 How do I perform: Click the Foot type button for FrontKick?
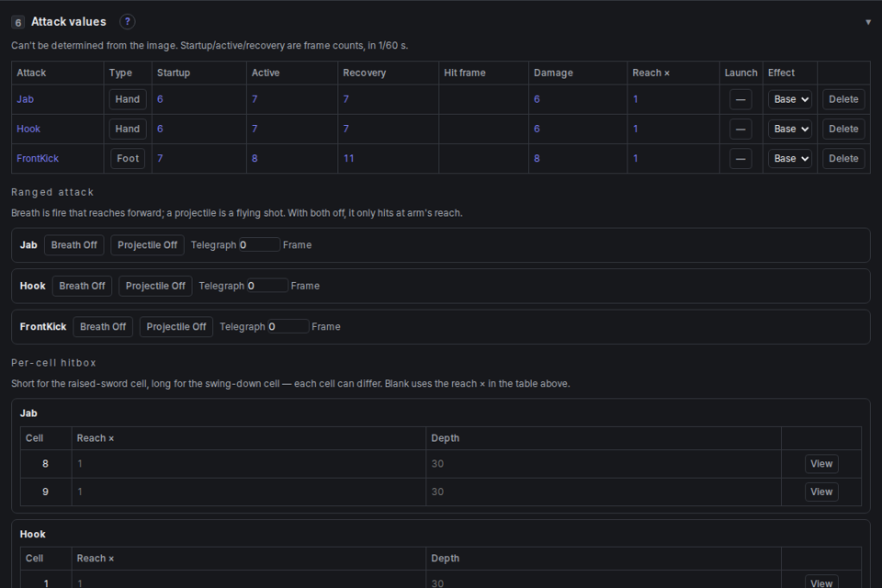[128, 159]
